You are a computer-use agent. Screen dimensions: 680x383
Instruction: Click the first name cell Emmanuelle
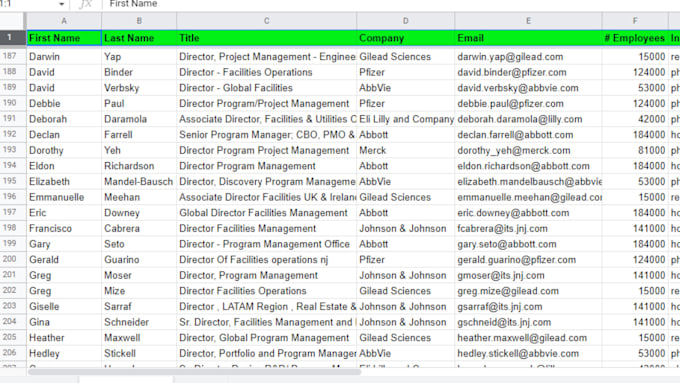tap(64, 197)
